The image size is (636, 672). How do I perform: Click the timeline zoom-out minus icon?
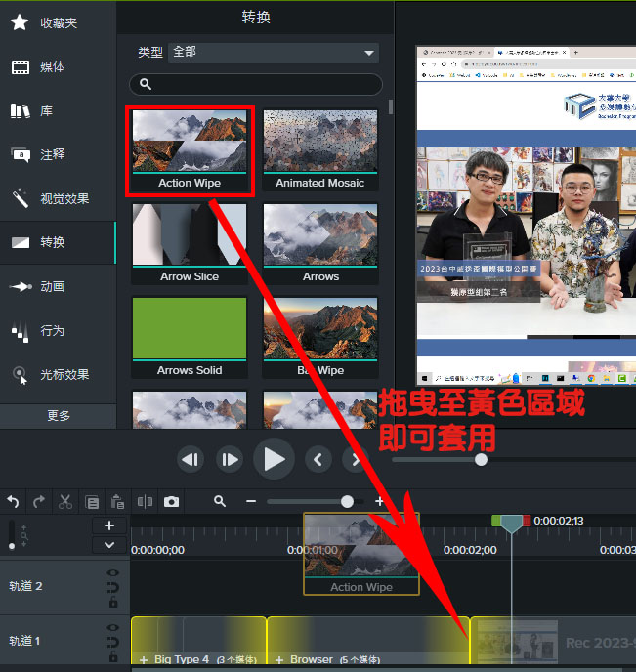click(251, 501)
